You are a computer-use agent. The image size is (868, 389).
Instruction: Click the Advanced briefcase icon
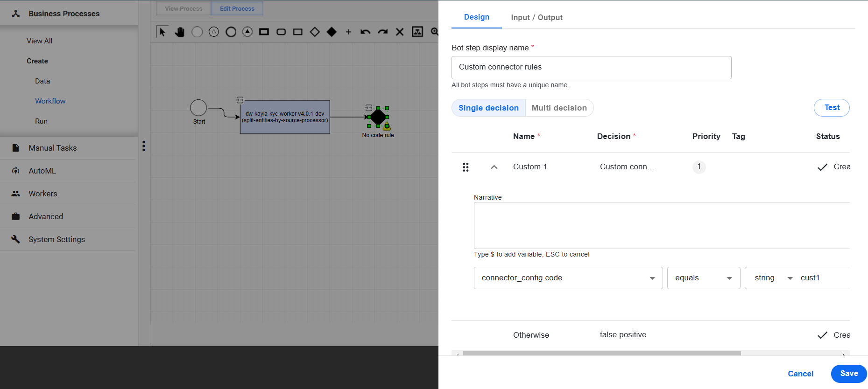(16, 216)
